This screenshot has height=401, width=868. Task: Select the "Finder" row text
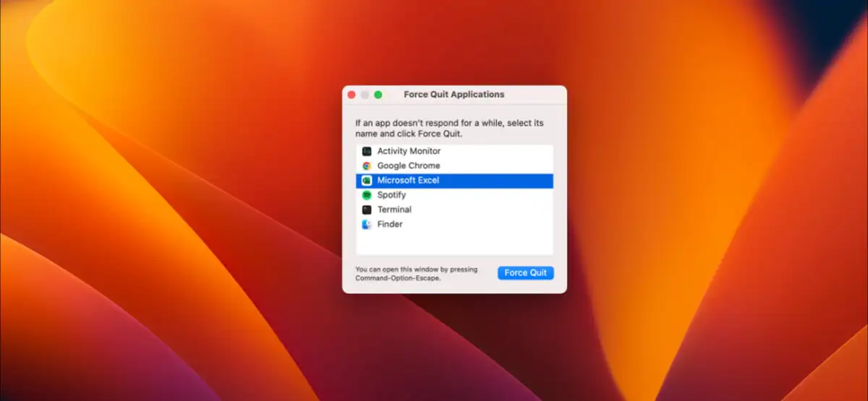pyautogui.click(x=390, y=225)
